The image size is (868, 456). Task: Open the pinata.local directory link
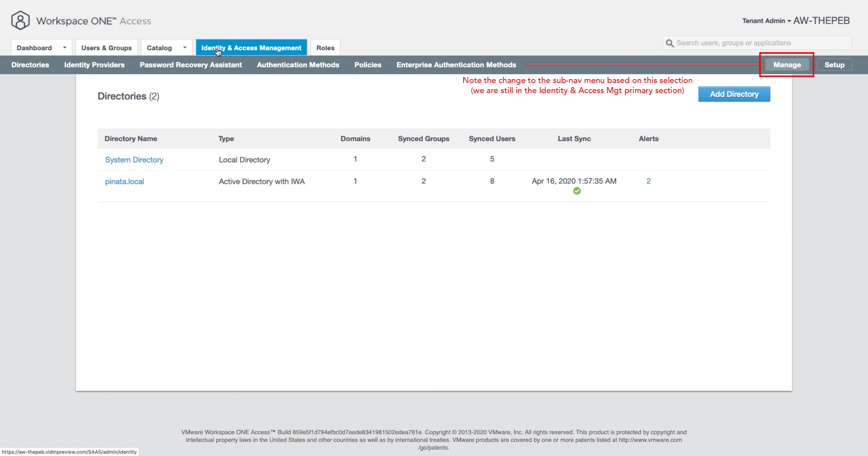124,181
